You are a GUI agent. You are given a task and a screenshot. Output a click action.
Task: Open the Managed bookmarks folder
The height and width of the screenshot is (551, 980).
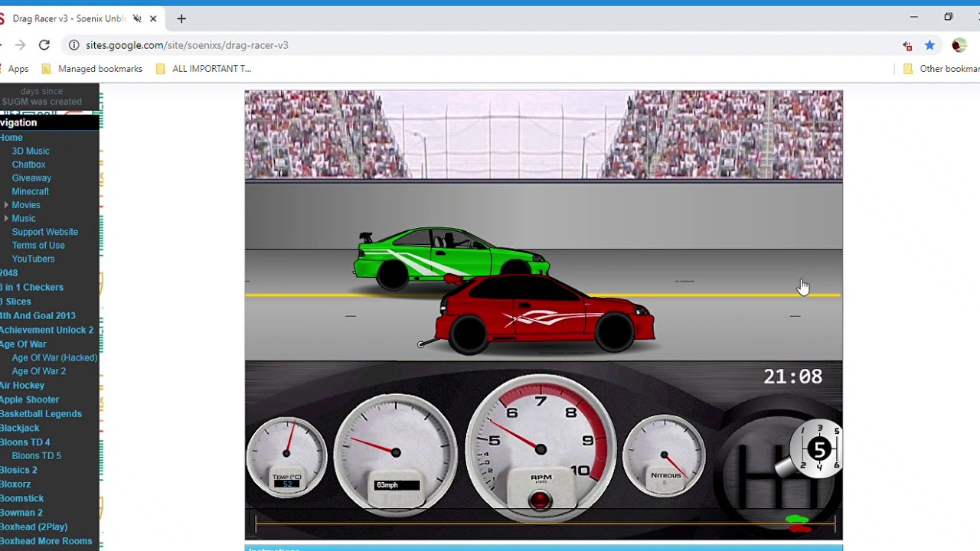tap(91, 69)
